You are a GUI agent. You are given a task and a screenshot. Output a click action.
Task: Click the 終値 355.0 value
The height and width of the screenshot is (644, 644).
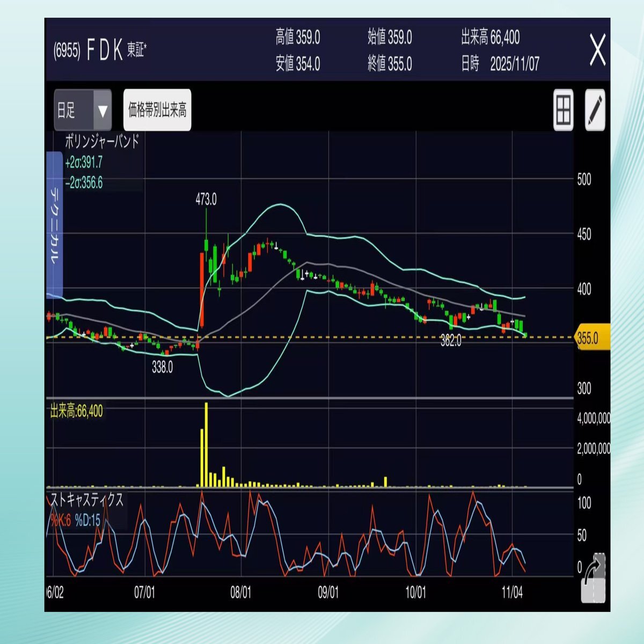click(x=390, y=64)
